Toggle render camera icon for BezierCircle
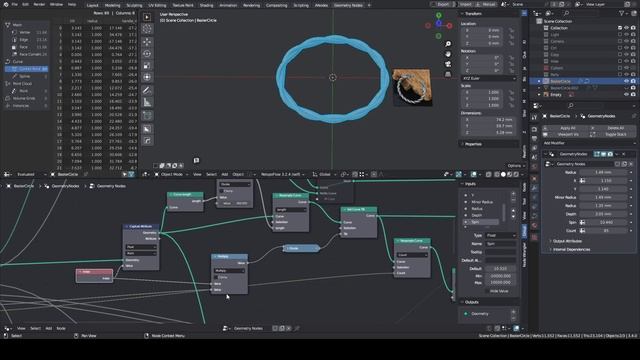Screen dimensions: 640x360 coord(633,81)
